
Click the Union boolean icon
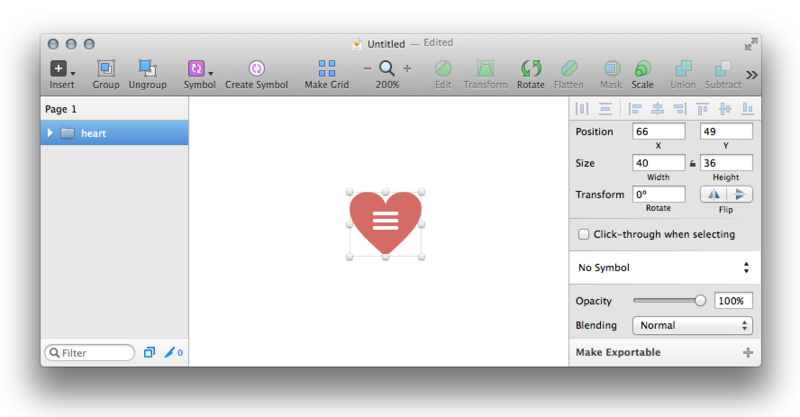click(683, 68)
